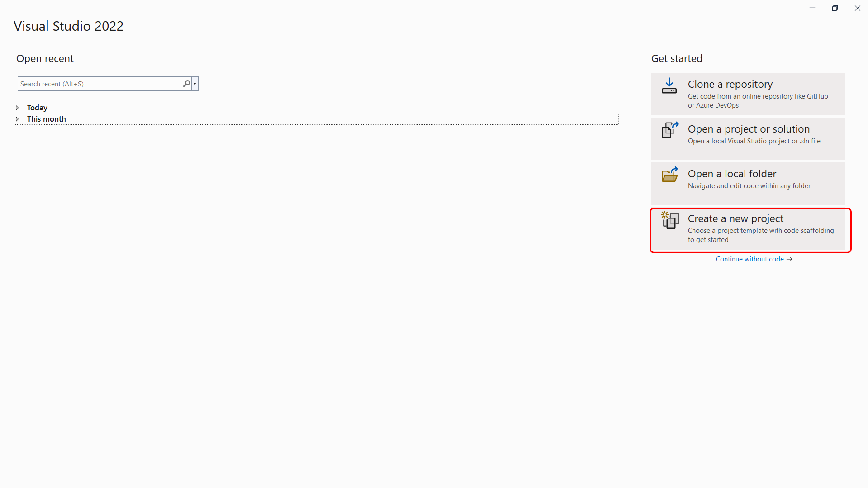Follow the Continue without code link
The width and height of the screenshot is (868, 488).
749,259
